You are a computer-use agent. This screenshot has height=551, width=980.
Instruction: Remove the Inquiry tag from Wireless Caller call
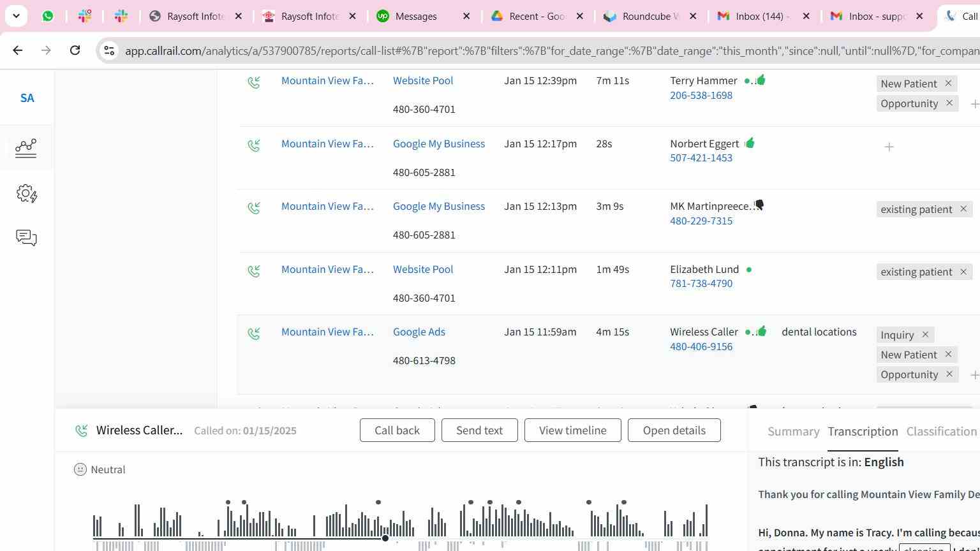[x=925, y=335]
